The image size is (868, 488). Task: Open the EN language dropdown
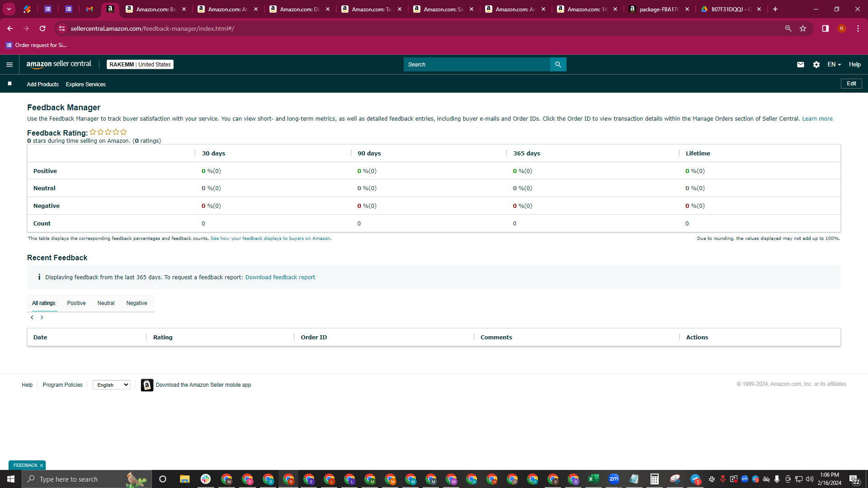(834, 65)
